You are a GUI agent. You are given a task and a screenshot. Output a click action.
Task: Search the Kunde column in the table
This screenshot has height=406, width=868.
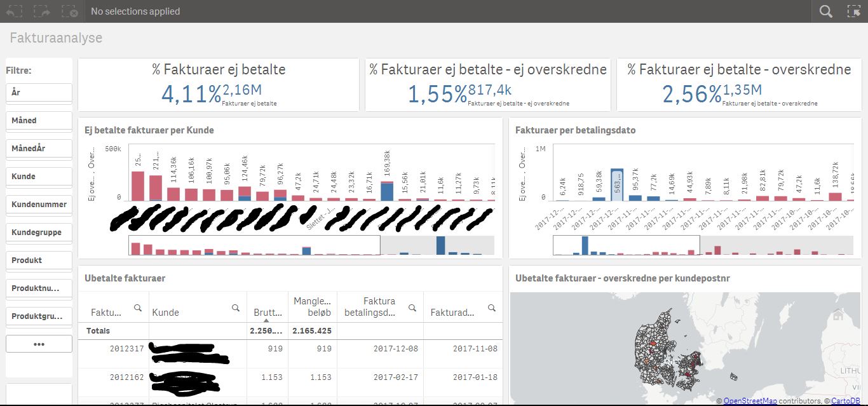point(236,308)
